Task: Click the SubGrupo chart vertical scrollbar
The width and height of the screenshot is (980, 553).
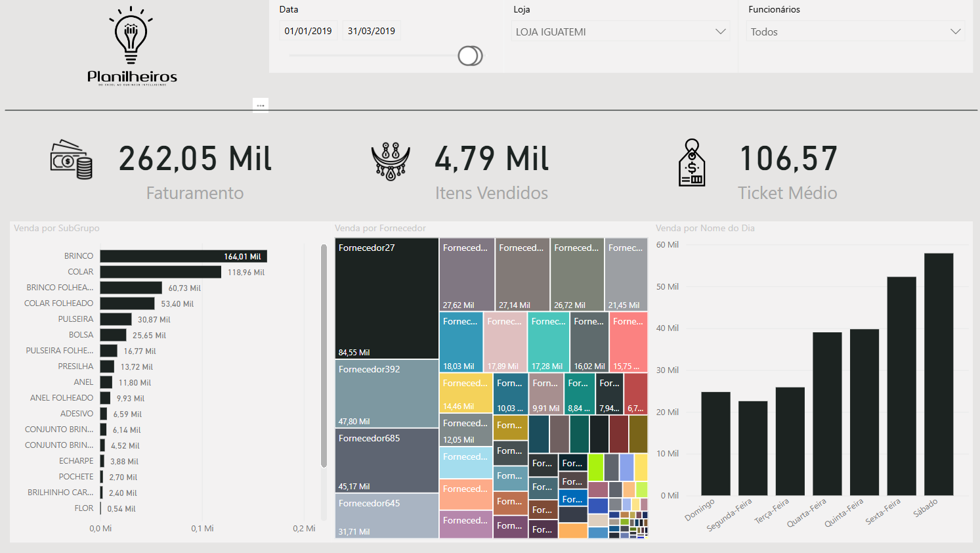Action: (x=324, y=355)
